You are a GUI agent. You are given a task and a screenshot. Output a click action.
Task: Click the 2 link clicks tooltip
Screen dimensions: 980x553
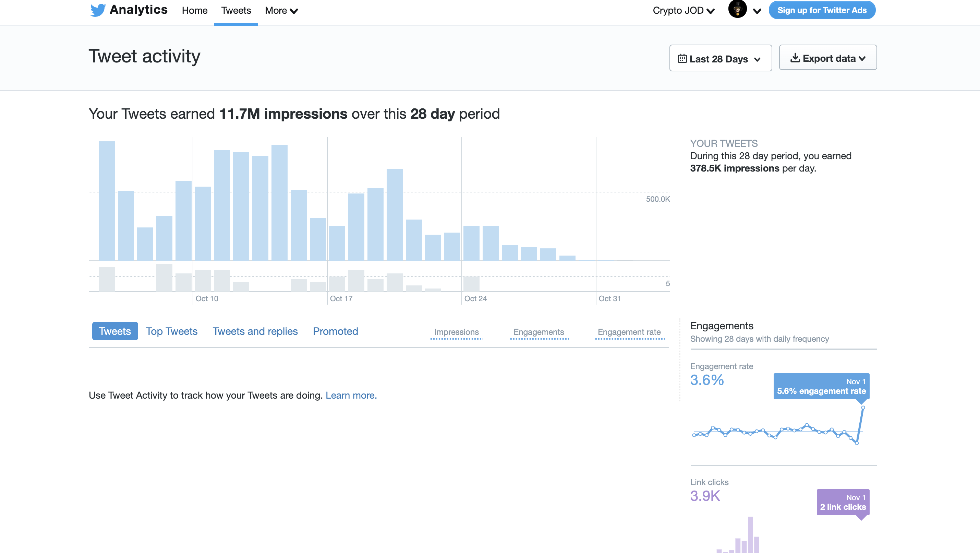[843, 502]
